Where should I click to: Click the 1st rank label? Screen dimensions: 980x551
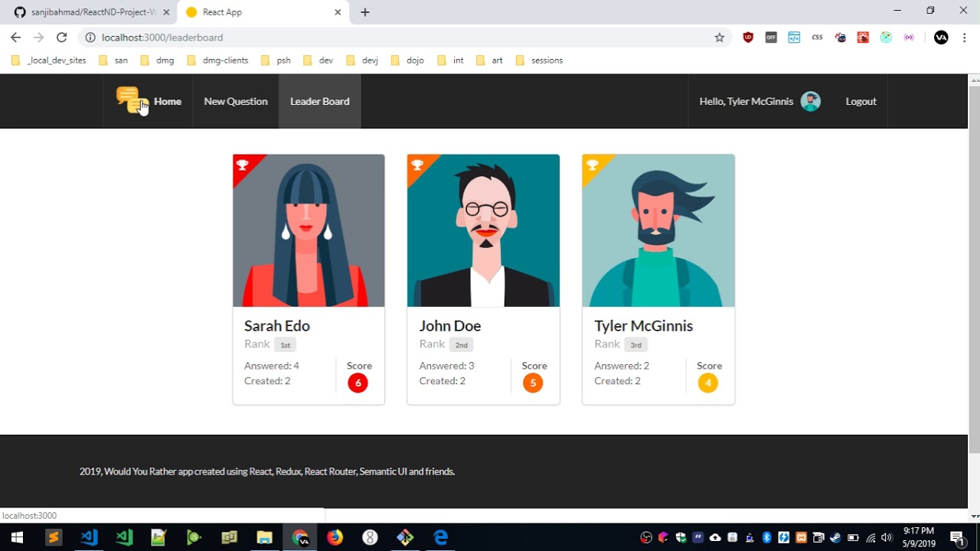(285, 345)
